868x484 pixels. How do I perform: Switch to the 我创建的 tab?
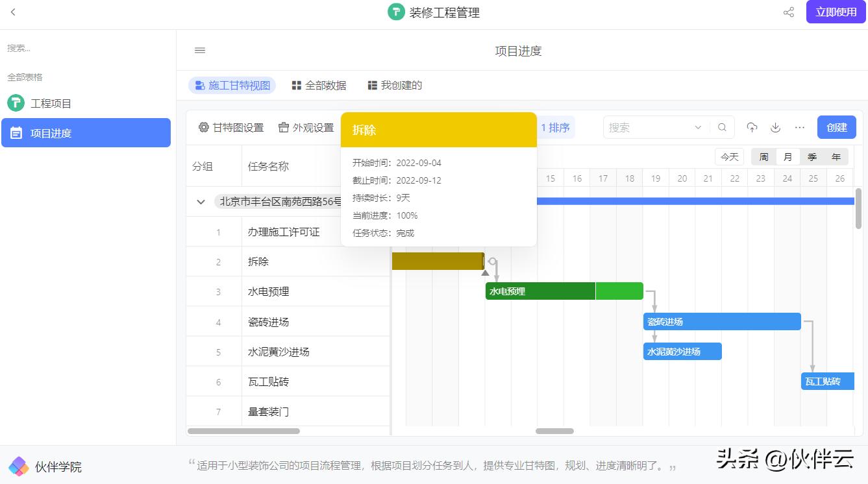tap(394, 85)
